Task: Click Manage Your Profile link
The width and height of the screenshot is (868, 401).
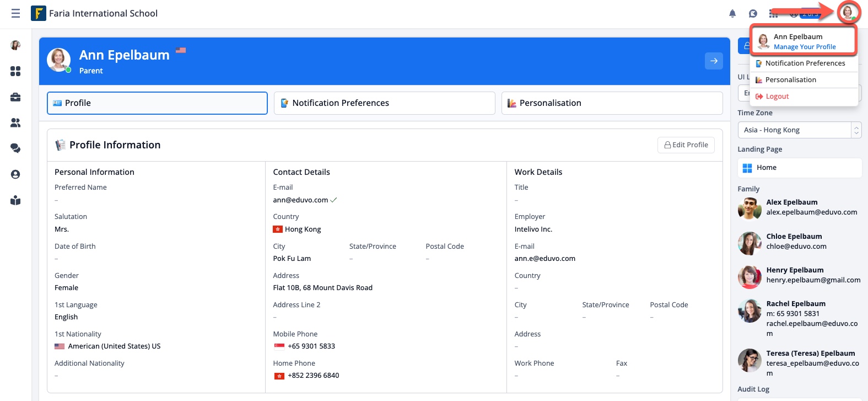Action: pos(804,47)
